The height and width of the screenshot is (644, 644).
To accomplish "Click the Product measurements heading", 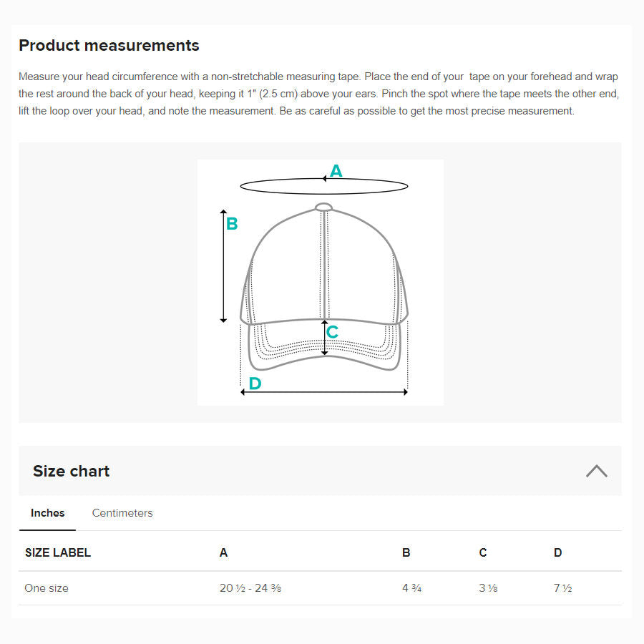I will [109, 46].
